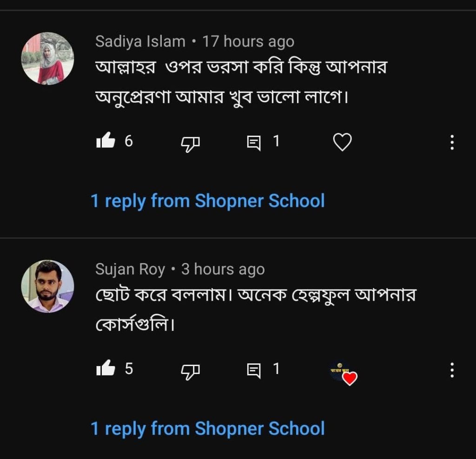Dislike Sujan Roy's comment
The image size is (476, 459).
[190, 372]
